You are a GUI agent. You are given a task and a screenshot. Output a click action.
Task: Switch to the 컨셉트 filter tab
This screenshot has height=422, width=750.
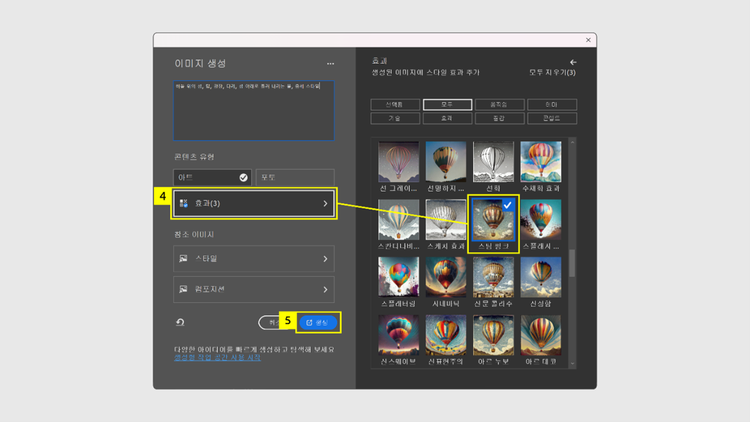coord(552,118)
